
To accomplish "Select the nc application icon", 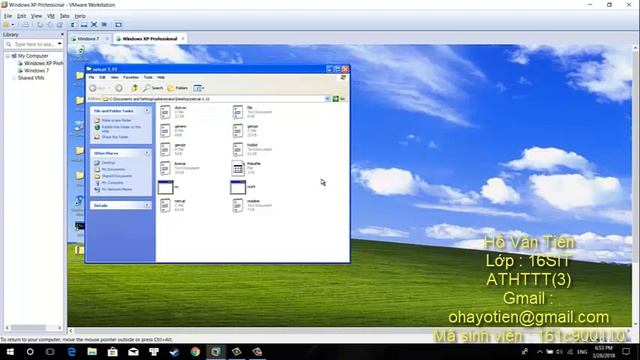I will [x=165, y=187].
